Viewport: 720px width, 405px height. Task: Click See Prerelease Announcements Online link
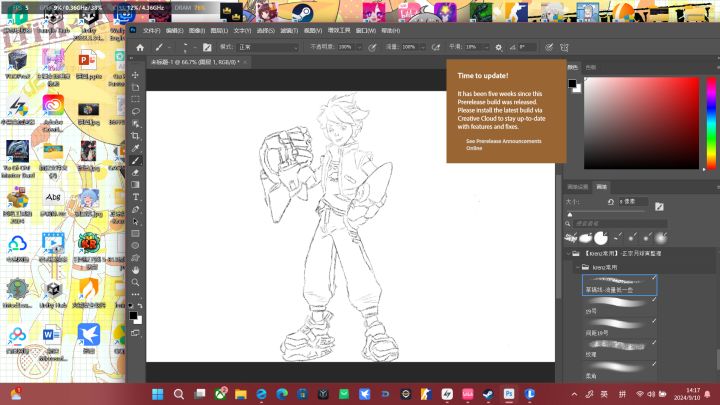[x=503, y=145]
